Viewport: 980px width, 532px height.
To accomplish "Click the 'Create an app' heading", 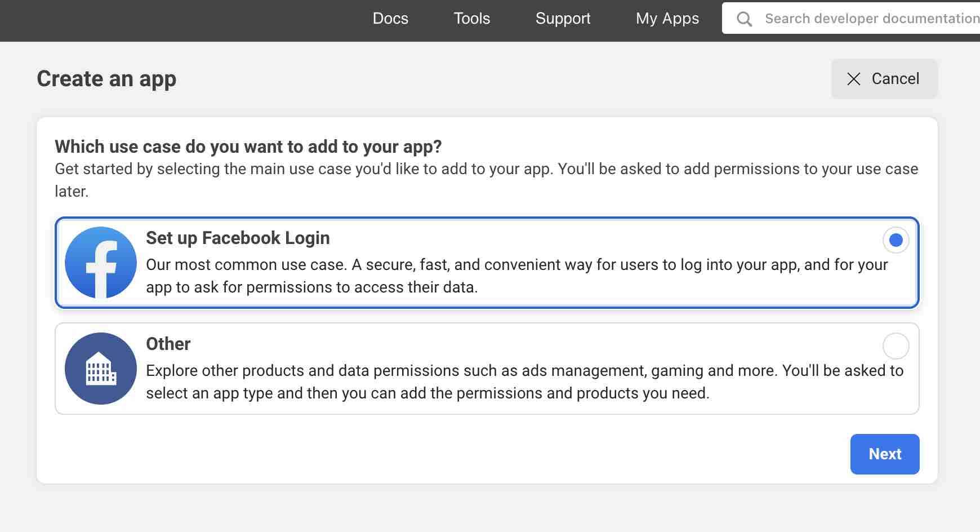I will pos(106,79).
